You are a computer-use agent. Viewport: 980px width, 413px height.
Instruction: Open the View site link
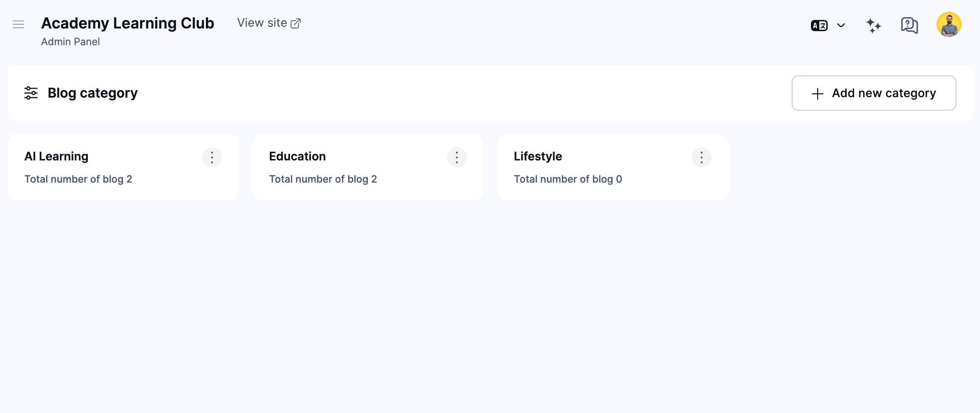click(262, 23)
